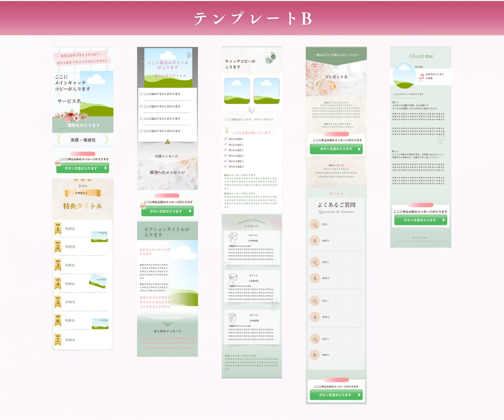Click the green ボタン文言 button below 解決へのメッセージ
Viewport: 504px width, 420px height.
coord(167,211)
